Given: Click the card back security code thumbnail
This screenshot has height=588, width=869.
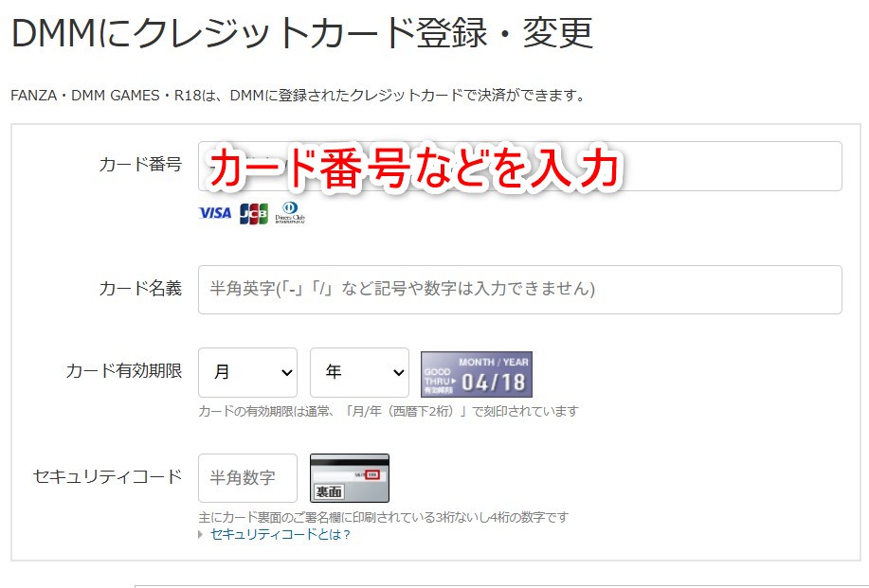Looking at the screenshot, I should 349,477.
